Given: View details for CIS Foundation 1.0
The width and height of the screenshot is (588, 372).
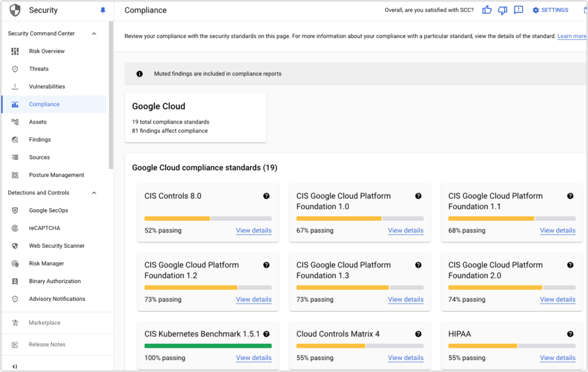Looking at the screenshot, I should click(406, 231).
